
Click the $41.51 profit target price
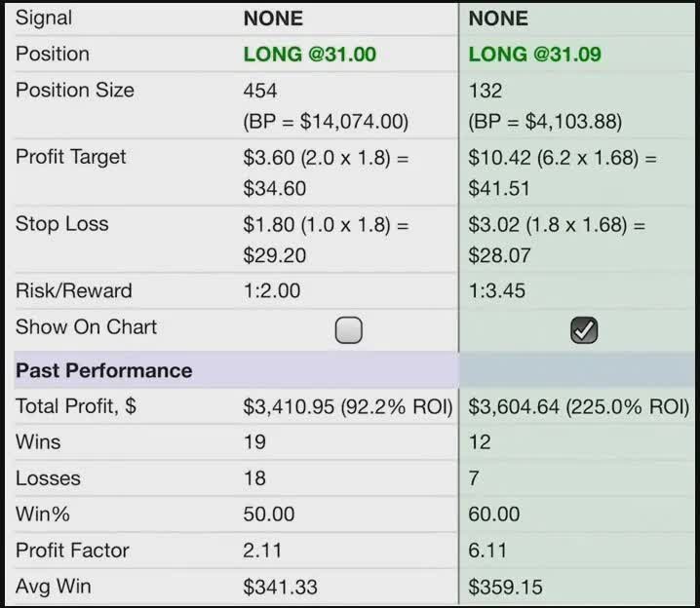click(x=498, y=188)
